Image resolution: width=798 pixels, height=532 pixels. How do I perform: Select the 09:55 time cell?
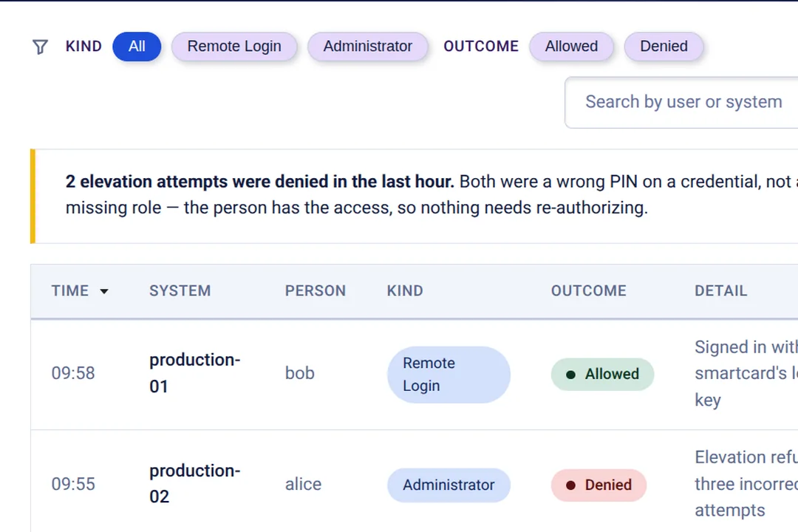pyautogui.click(x=73, y=484)
